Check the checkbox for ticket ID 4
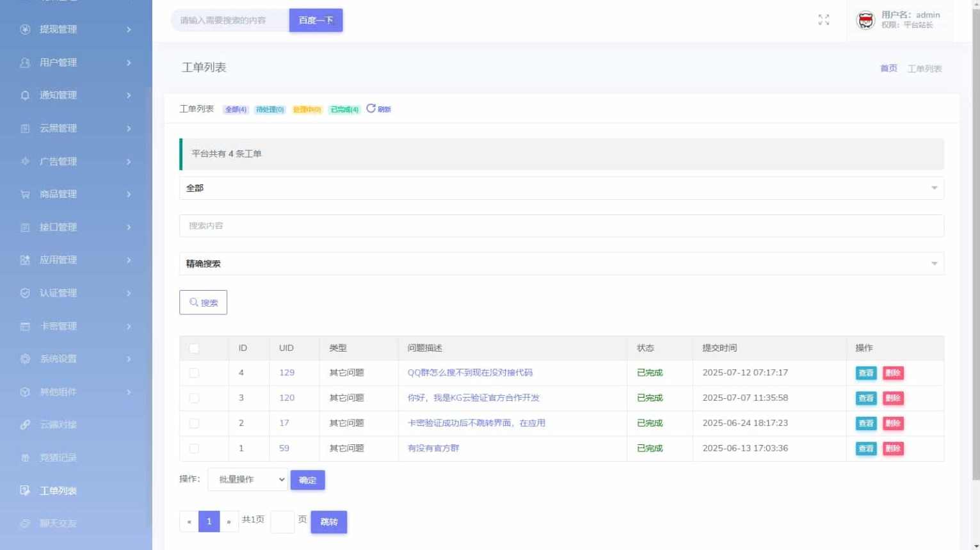Viewport: 980px width, 550px height. [x=194, y=373]
